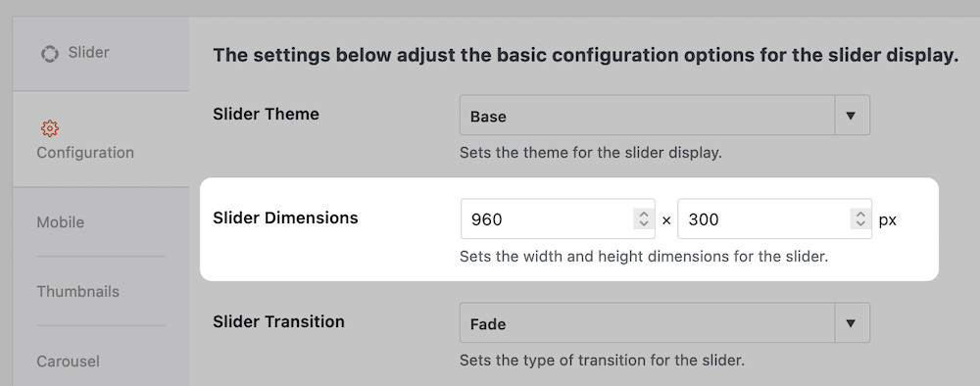Screen dimensions: 980x386
Task: Click the slider width field showing 960
Action: pos(558,219)
